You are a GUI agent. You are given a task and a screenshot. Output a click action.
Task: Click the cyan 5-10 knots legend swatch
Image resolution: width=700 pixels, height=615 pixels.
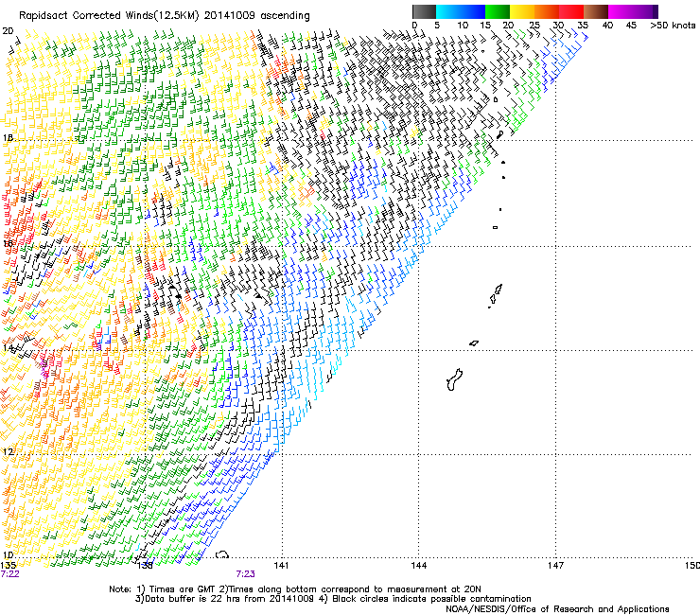pos(447,11)
